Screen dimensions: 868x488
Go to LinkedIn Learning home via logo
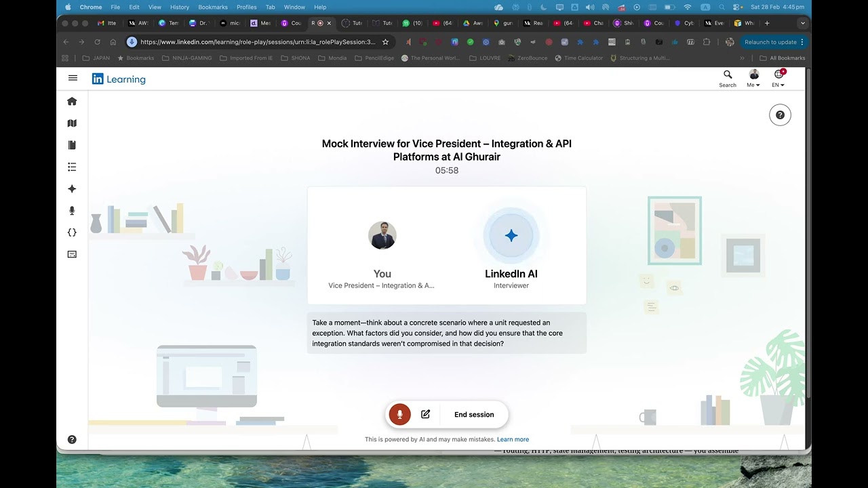(119, 79)
